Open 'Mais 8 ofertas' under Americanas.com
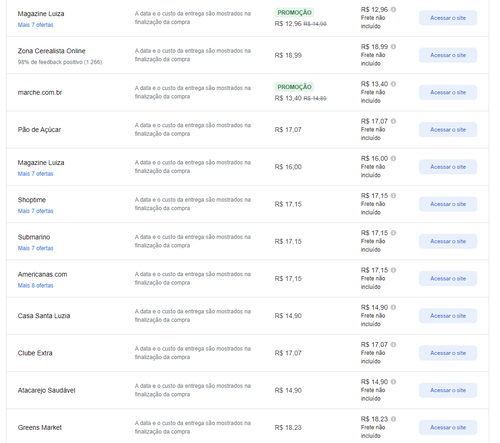 (35, 286)
